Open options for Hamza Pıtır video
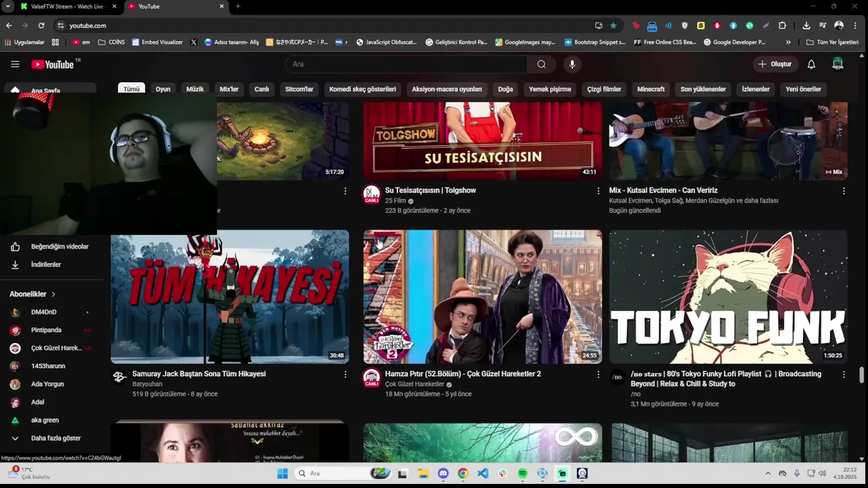868x488 pixels. click(598, 374)
